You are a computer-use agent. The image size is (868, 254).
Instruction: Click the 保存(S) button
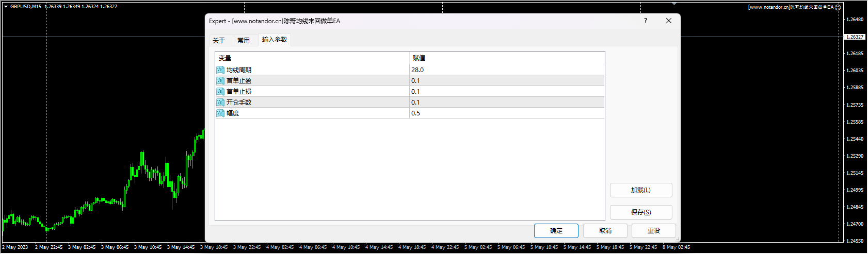click(641, 212)
